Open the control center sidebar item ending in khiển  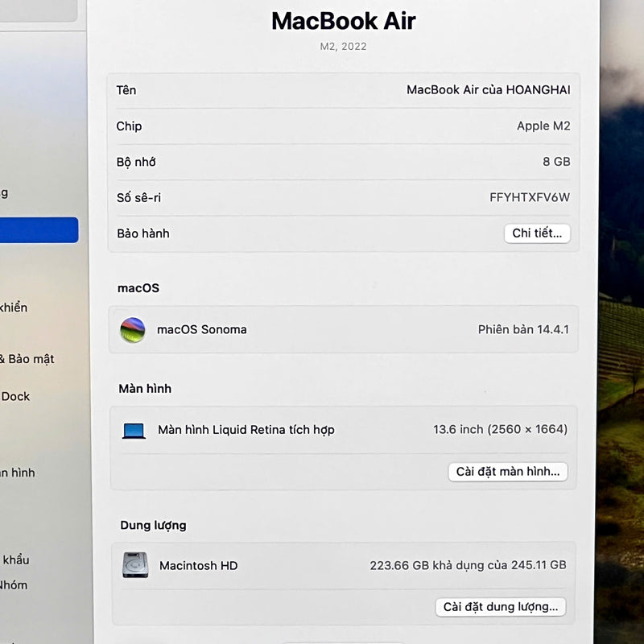click(14, 308)
